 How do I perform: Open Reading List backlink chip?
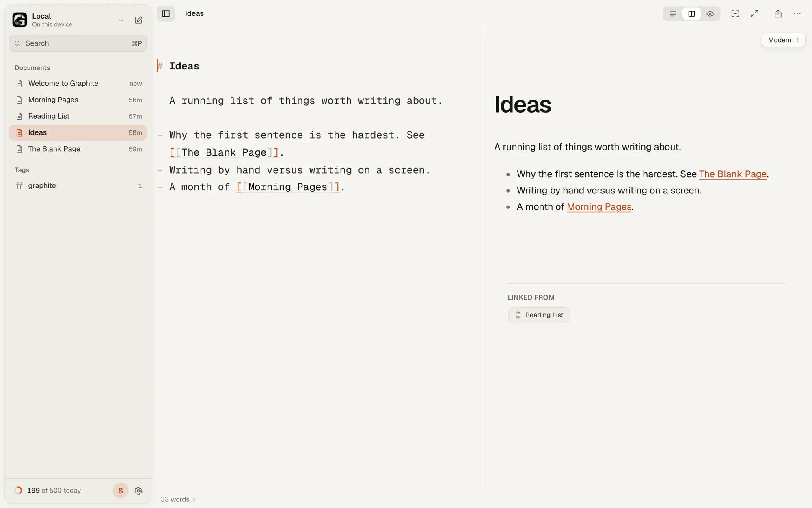coord(538,315)
